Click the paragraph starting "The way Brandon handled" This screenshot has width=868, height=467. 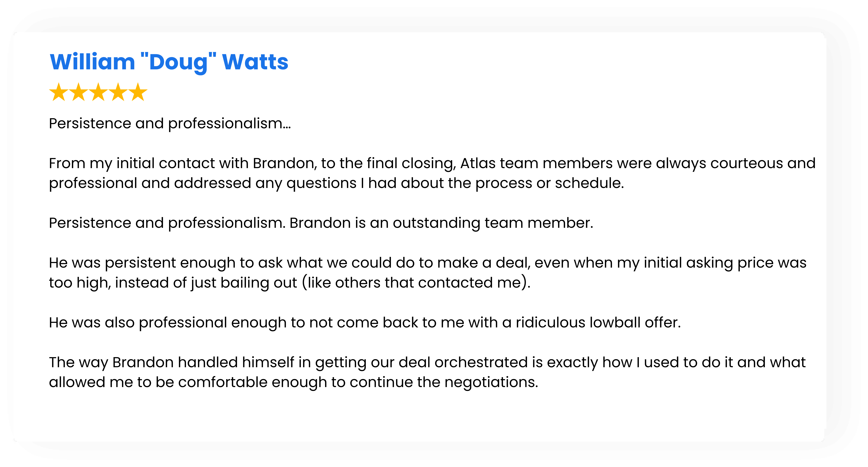click(427, 372)
